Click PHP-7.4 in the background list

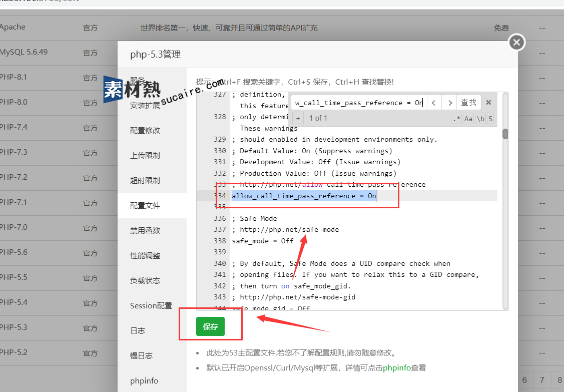(x=14, y=127)
